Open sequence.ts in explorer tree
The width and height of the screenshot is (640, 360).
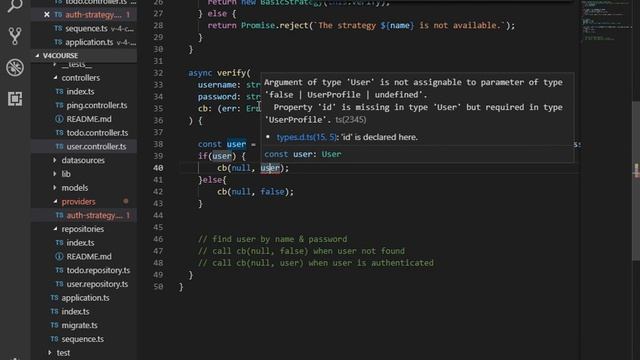82,339
